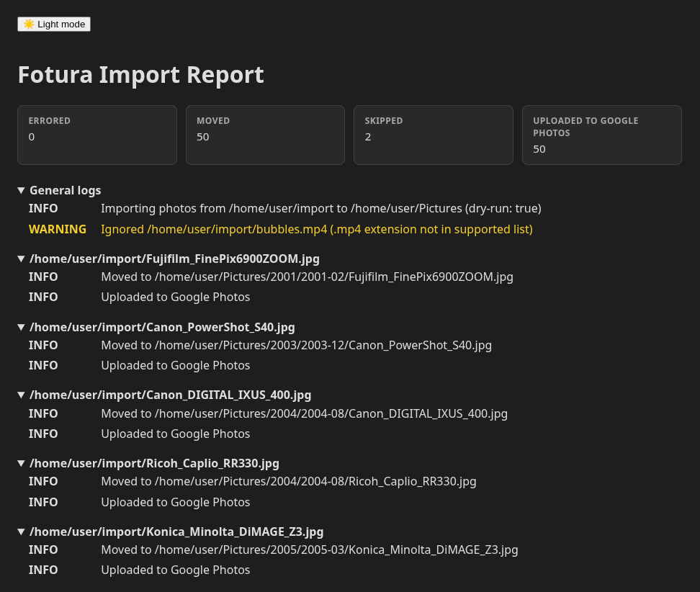Collapse the Canon_PowerShot_S40.jpg section
Screen dimensions: 700x592
point(156,327)
